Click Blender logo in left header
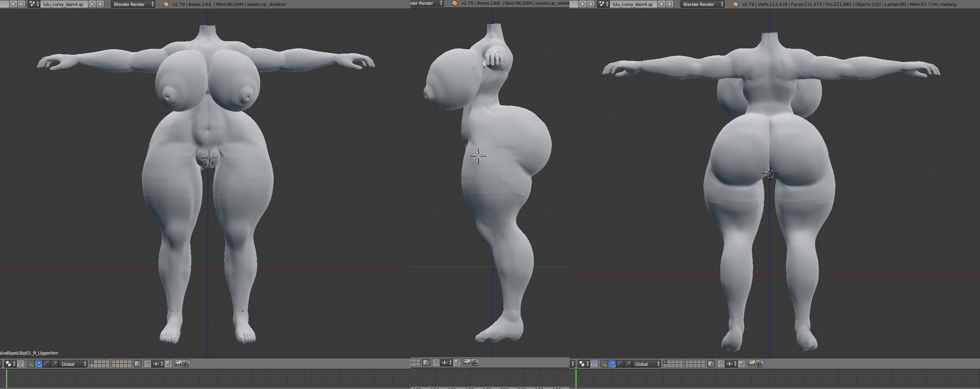 tap(166, 4)
